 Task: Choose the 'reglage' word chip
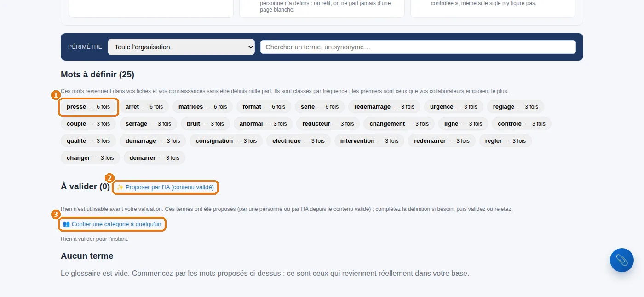point(516,107)
